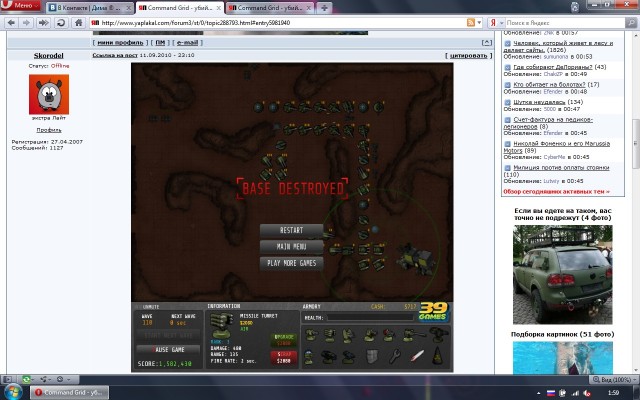This screenshot has height=400, width=640.
Task: Select the gray wall block item
Action: click(371, 357)
